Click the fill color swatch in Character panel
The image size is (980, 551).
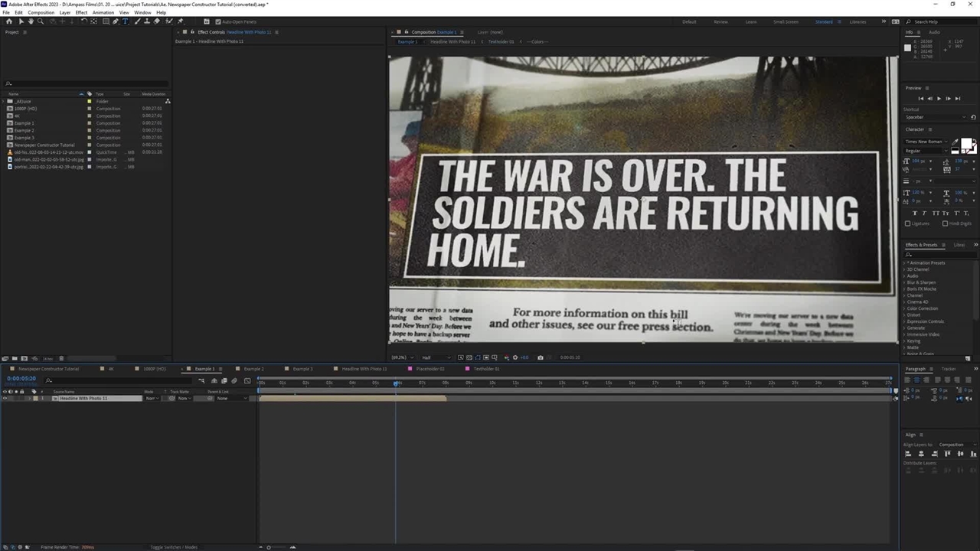pyautogui.click(x=966, y=145)
